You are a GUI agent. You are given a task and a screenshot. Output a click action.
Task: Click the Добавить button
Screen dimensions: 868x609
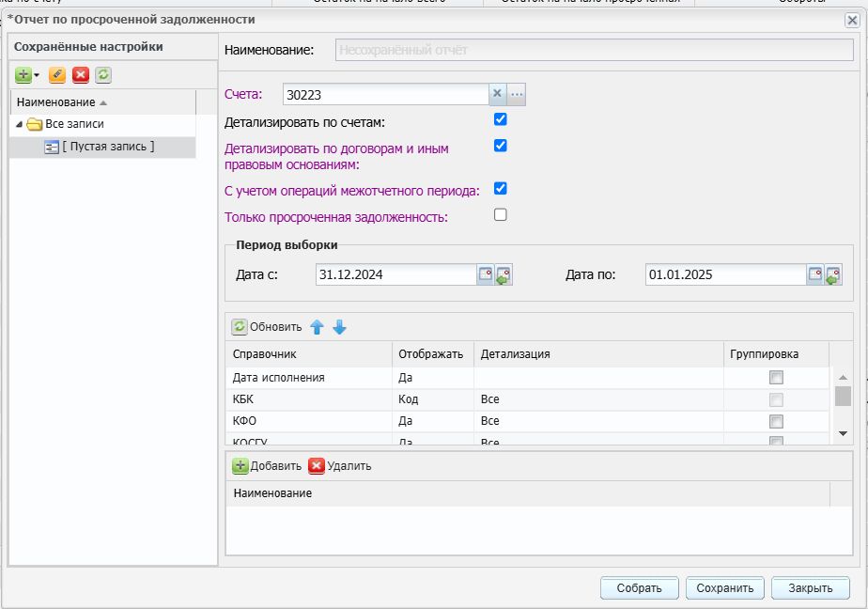[267, 465]
